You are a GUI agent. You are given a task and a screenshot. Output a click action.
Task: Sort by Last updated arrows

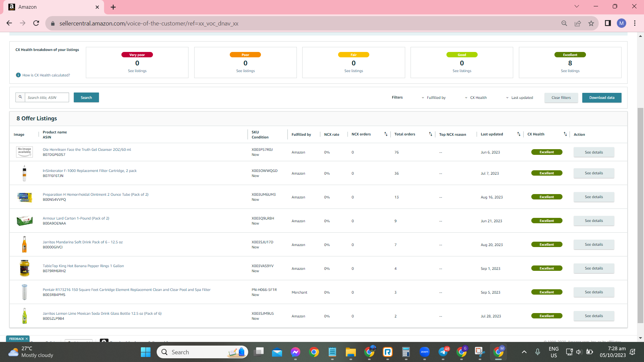click(519, 134)
